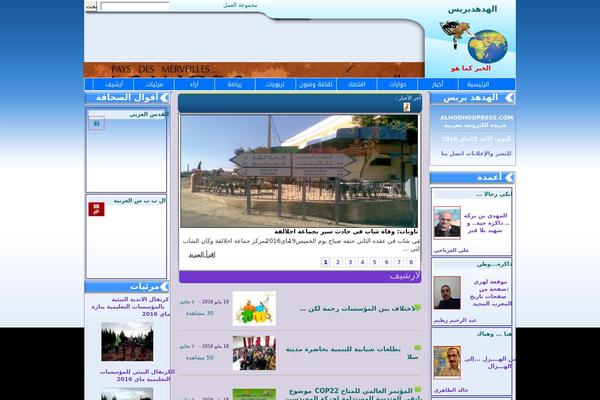The image size is (600, 400).
Task: Click green bullet icon beside COP22 article
Action: 417,390
